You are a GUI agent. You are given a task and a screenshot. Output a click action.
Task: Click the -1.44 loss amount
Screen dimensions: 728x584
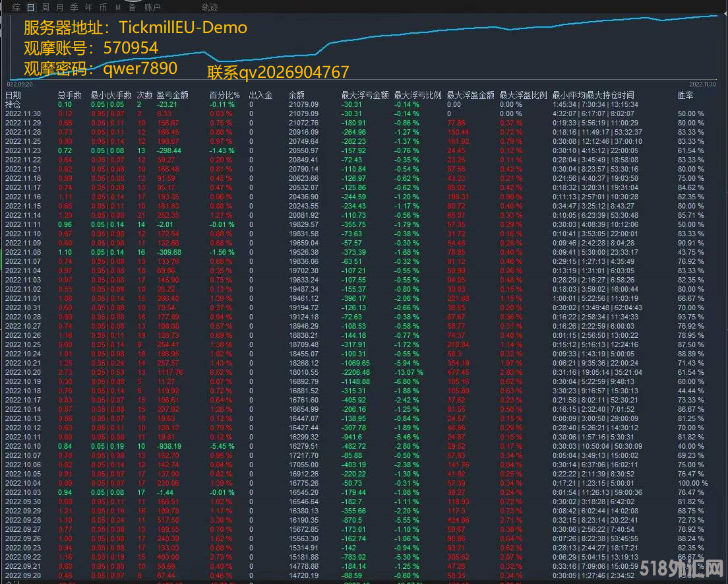click(x=165, y=492)
